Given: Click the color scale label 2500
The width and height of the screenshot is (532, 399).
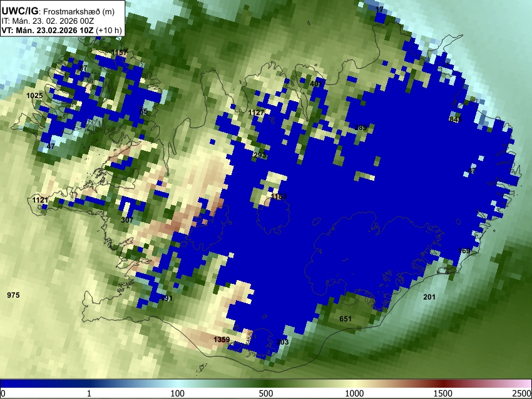Looking at the screenshot, I should coord(522,393).
